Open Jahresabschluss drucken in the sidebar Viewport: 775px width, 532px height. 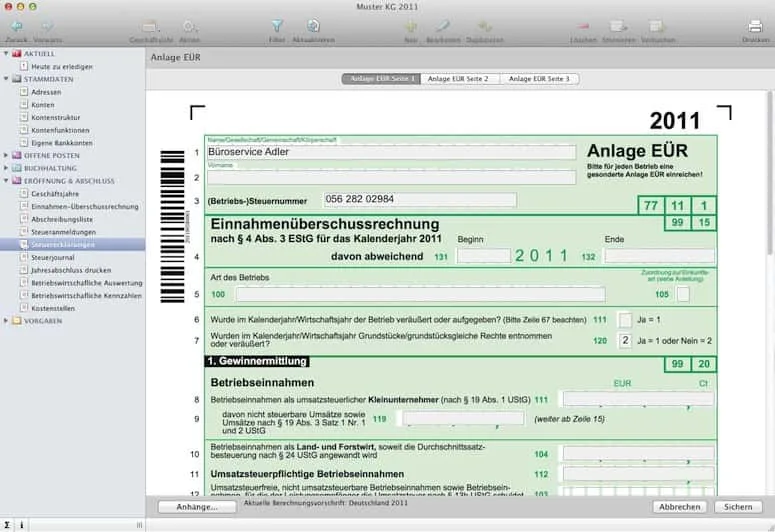pos(71,270)
